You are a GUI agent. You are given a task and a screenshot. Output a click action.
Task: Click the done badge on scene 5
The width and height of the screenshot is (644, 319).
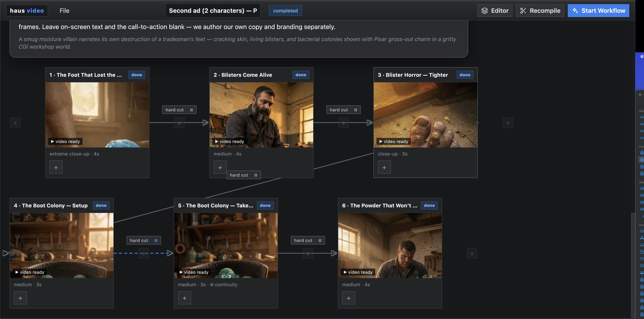point(265,205)
